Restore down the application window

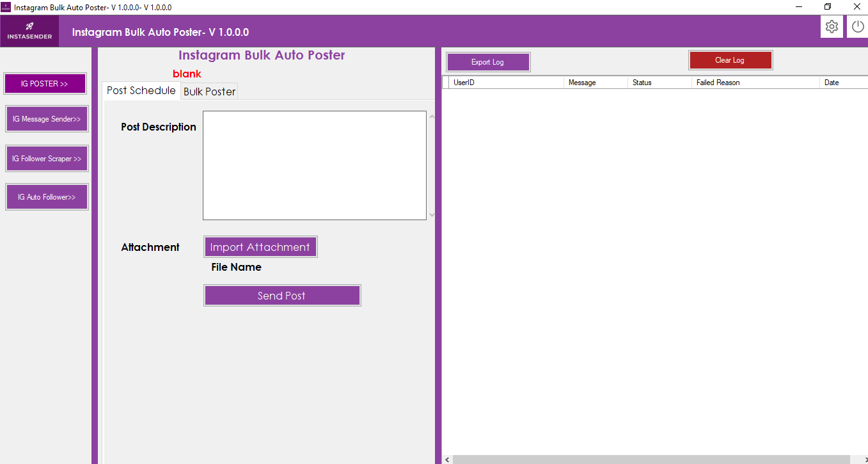pos(828,7)
